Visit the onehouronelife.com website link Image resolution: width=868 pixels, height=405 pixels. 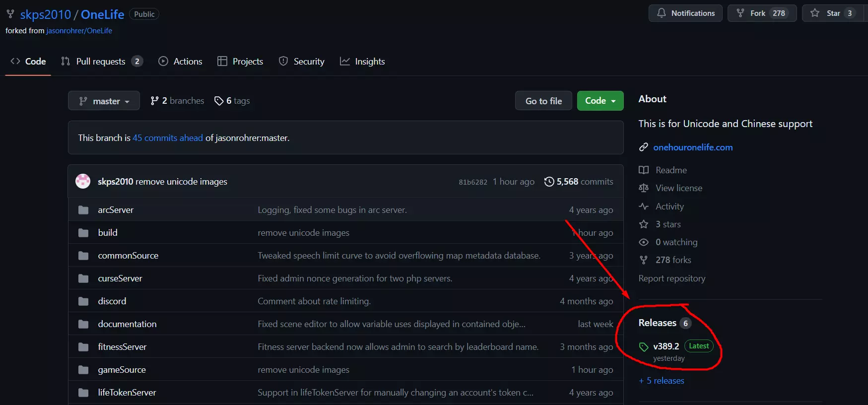click(x=693, y=147)
